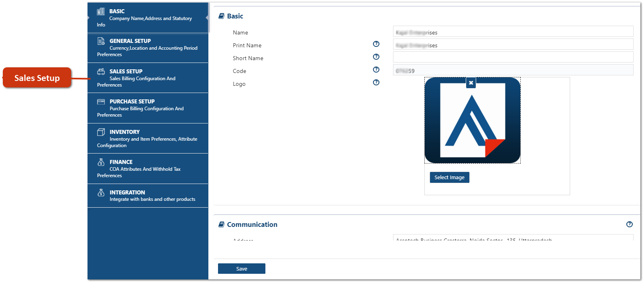The image size is (644, 283).
Task: Open help for Code field
Action: [x=376, y=70]
